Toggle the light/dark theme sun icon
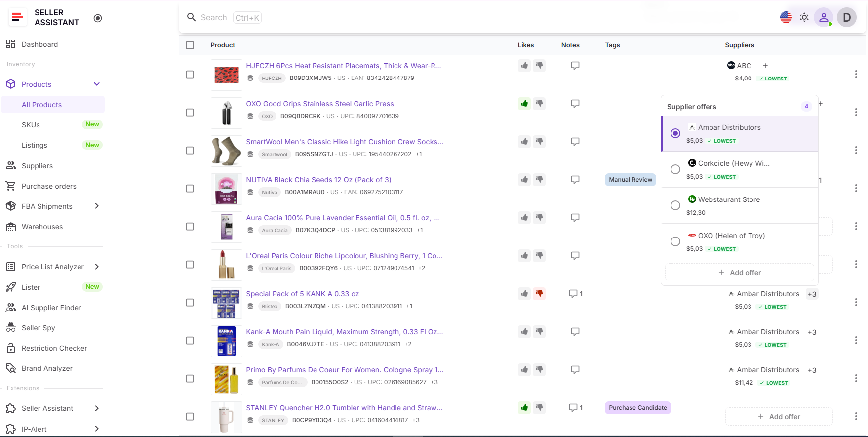 [804, 17]
